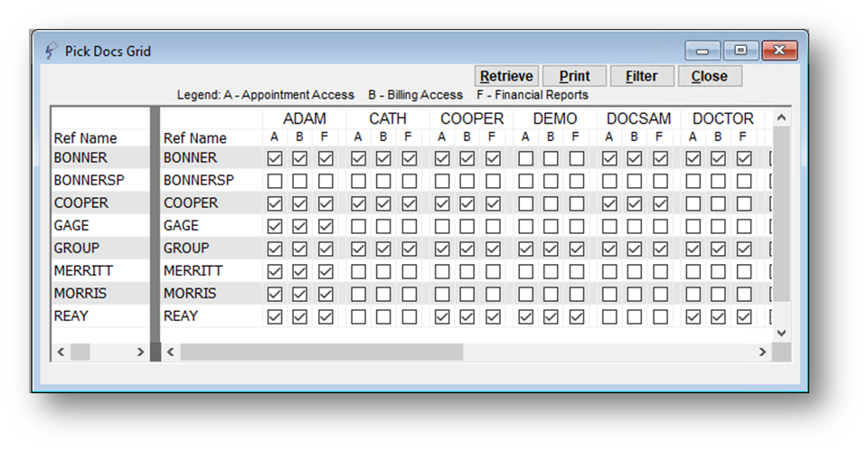
Task: Click the DOCSAM column header
Action: click(x=638, y=118)
